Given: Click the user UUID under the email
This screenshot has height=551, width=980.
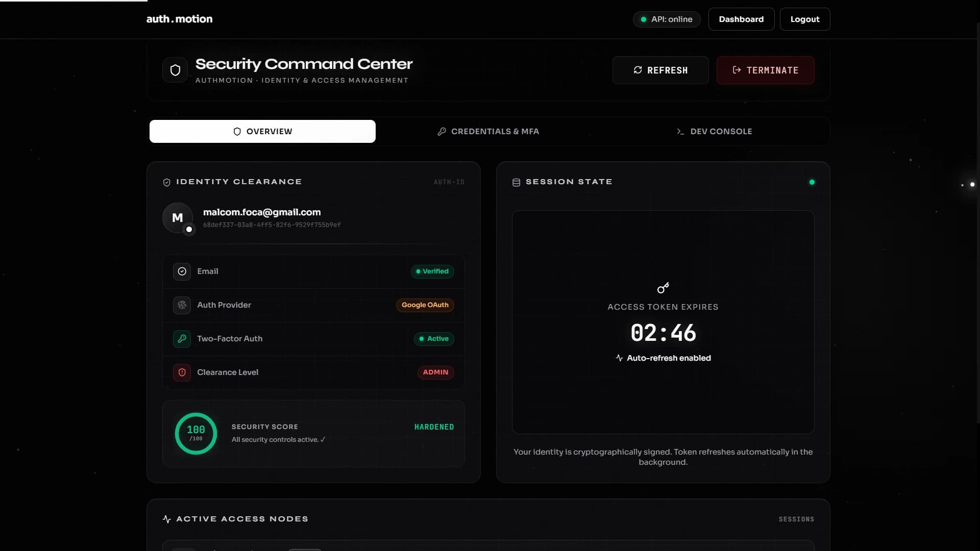Looking at the screenshot, I should coord(272,225).
